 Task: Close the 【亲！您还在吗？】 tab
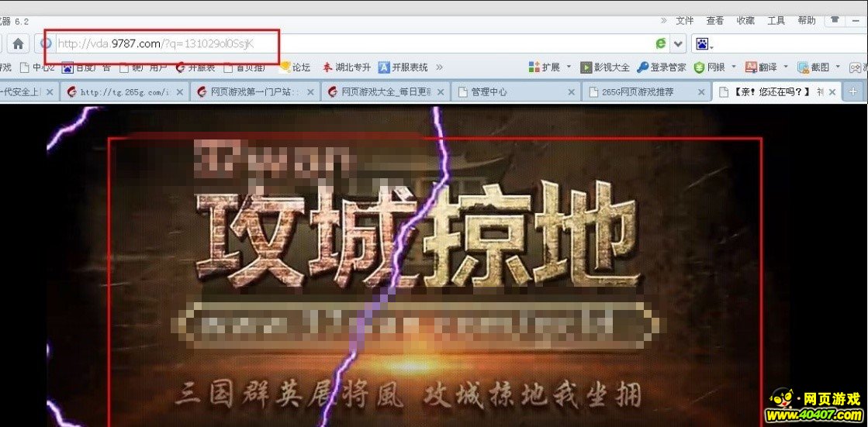coord(832,92)
